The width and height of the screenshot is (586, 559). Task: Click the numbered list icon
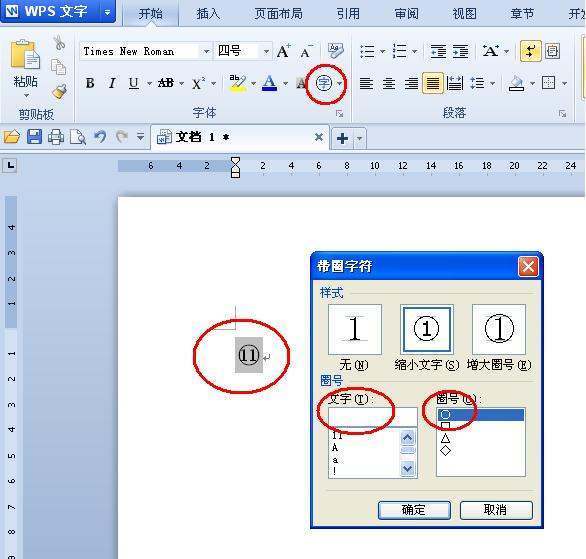click(x=400, y=51)
